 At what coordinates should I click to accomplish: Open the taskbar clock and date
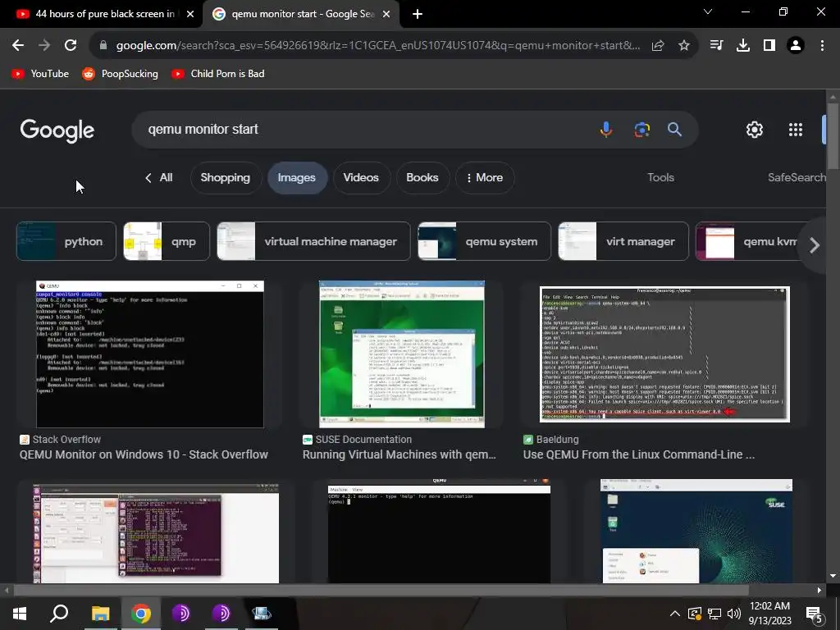(769, 614)
